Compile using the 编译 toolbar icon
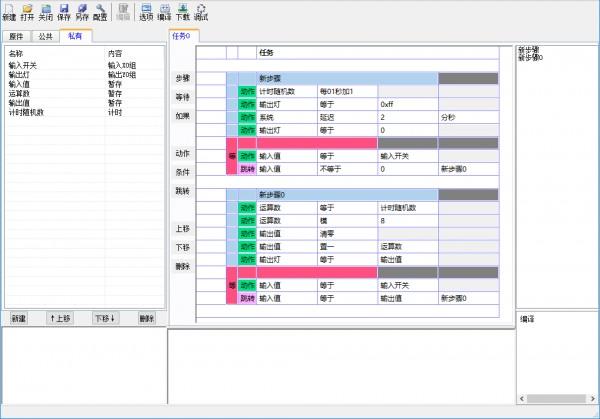The height and width of the screenshot is (419, 600). pos(164,12)
